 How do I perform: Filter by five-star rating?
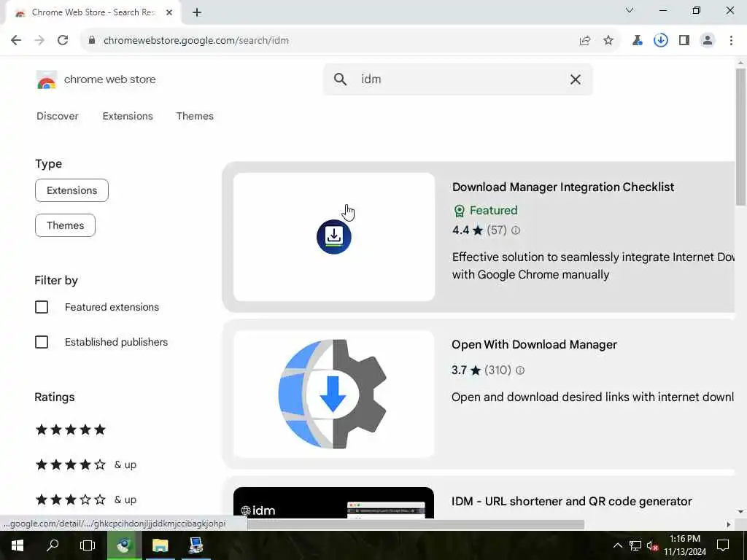pyautogui.click(x=71, y=430)
